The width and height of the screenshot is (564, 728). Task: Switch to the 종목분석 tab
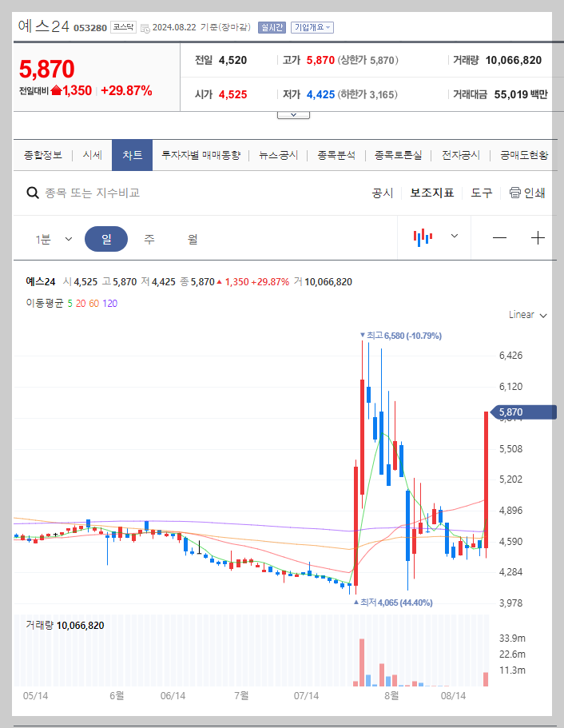(x=336, y=155)
